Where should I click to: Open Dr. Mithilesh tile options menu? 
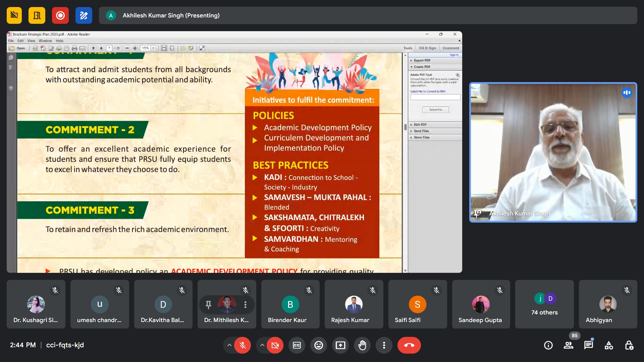click(x=246, y=304)
